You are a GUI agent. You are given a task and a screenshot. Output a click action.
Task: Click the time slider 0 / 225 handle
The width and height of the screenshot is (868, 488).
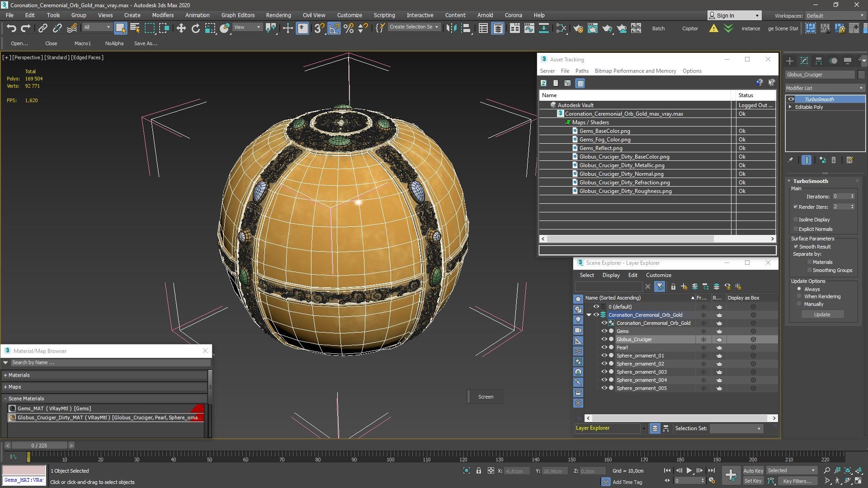[x=39, y=446]
